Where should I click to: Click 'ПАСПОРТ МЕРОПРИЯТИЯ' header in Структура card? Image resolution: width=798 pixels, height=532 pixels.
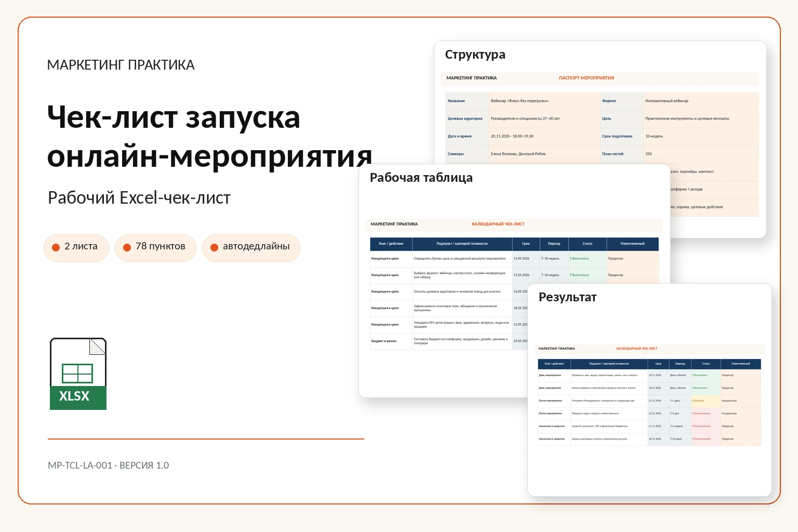pyautogui.click(x=587, y=78)
